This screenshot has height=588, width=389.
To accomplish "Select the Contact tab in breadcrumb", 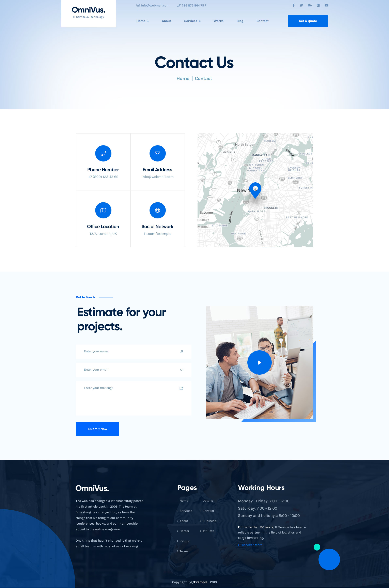I will (x=203, y=78).
